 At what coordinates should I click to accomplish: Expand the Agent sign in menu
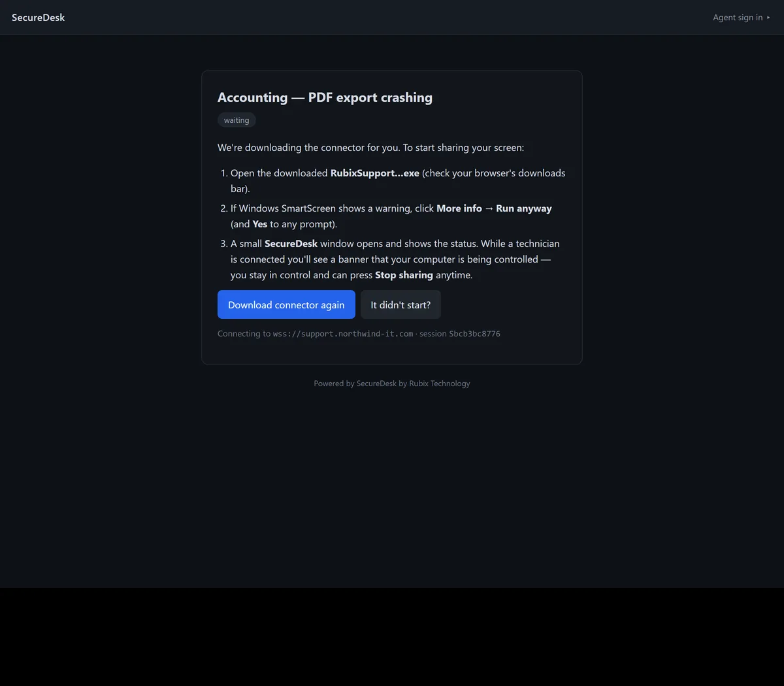pos(742,18)
